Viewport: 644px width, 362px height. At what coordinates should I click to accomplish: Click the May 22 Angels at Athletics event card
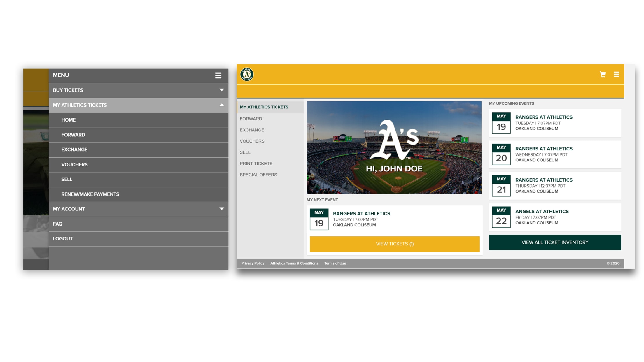pyautogui.click(x=554, y=217)
